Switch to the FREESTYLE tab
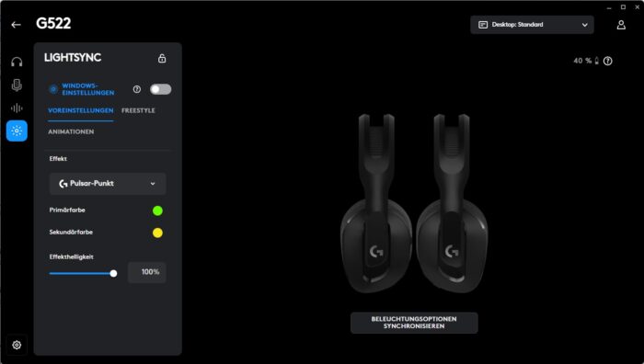The height and width of the screenshot is (364, 644). 138,110
